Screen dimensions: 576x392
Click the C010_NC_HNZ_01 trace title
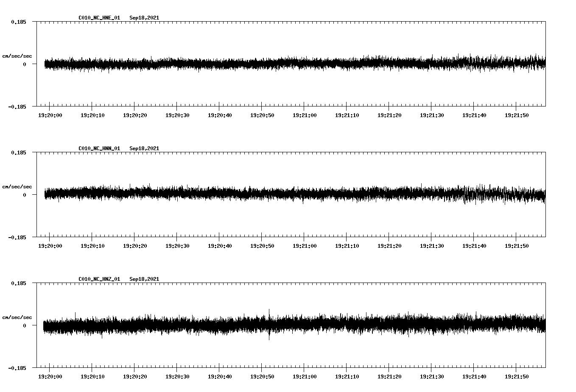[99, 279]
